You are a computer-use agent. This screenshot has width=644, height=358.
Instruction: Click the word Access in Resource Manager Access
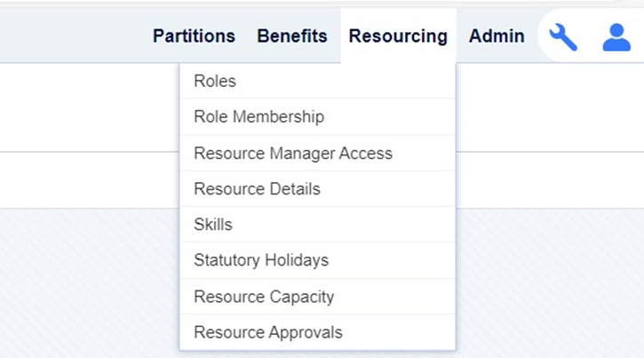pyautogui.click(x=366, y=153)
